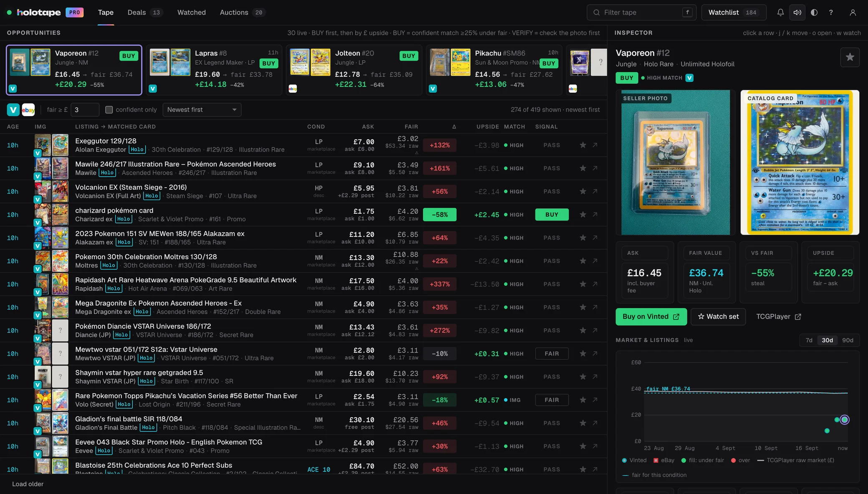Star the Volcanion EX row
The height and width of the screenshot is (494, 868).
click(583, 192)
